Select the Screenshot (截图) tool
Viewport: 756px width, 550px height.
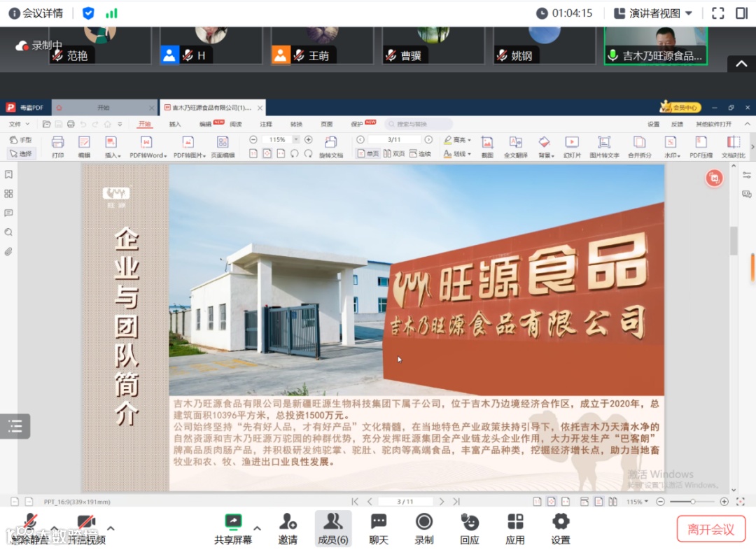pyautogui.click(x=487, y=146)
